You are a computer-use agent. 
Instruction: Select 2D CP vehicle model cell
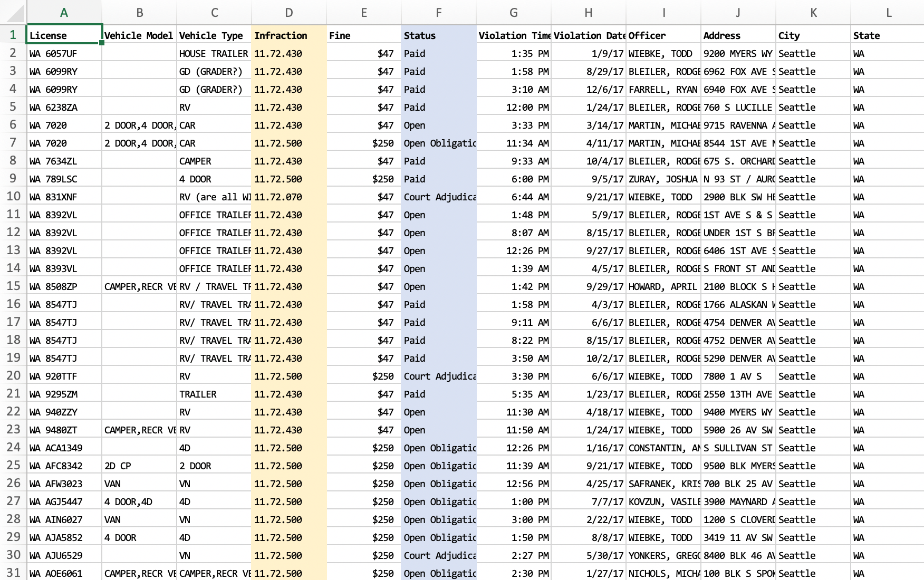tap(139, 466)
